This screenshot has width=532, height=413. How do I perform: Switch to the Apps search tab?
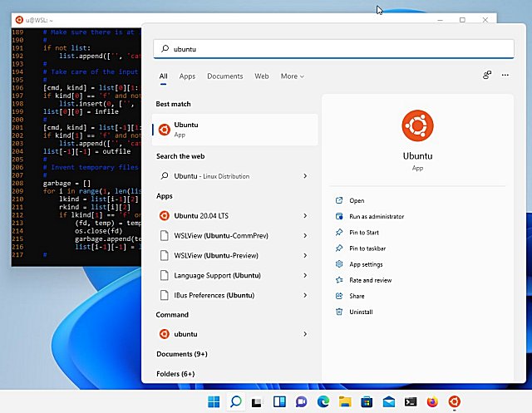click(x=187, y=76)
